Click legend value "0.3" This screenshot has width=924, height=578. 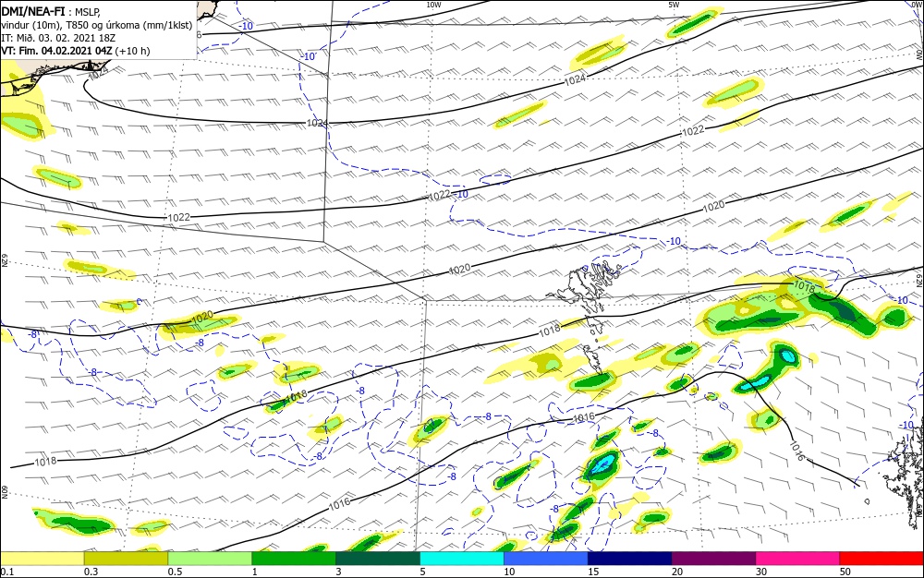tap(91, 572)
